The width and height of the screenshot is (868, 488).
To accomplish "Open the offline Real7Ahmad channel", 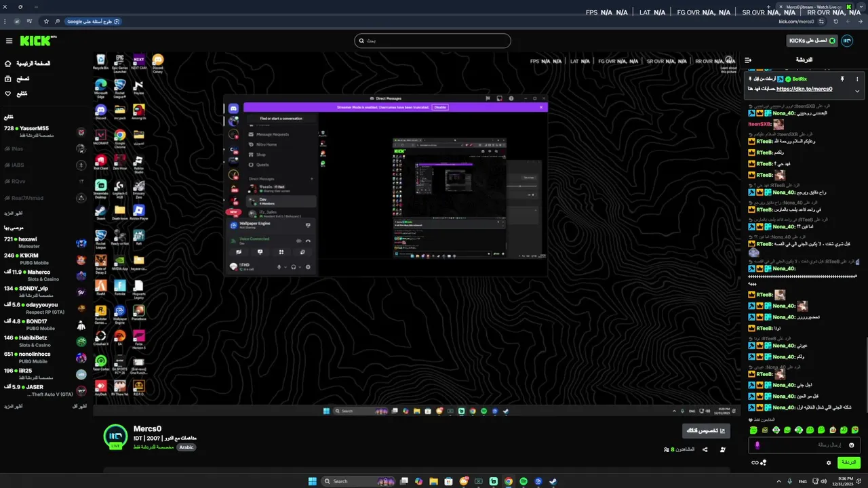I will tap(45, 198).
